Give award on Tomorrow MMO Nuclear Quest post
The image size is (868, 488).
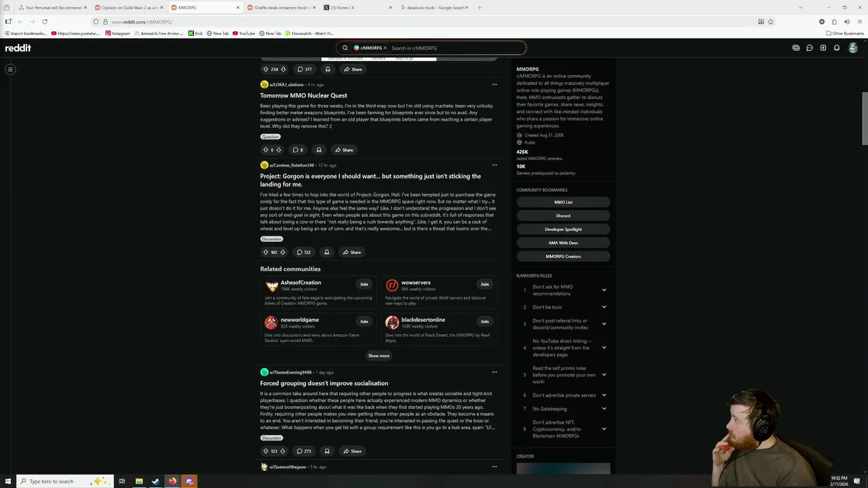319,150
